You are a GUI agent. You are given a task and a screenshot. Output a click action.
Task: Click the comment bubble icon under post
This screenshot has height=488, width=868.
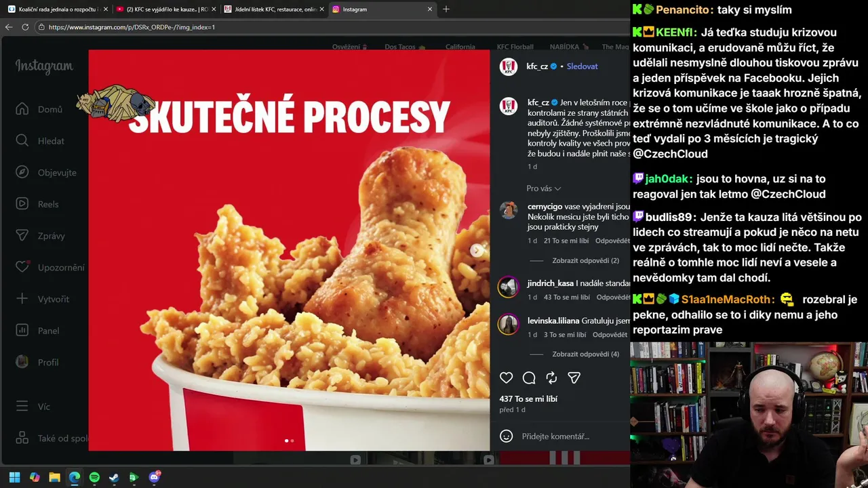click(x=529, y=378)
